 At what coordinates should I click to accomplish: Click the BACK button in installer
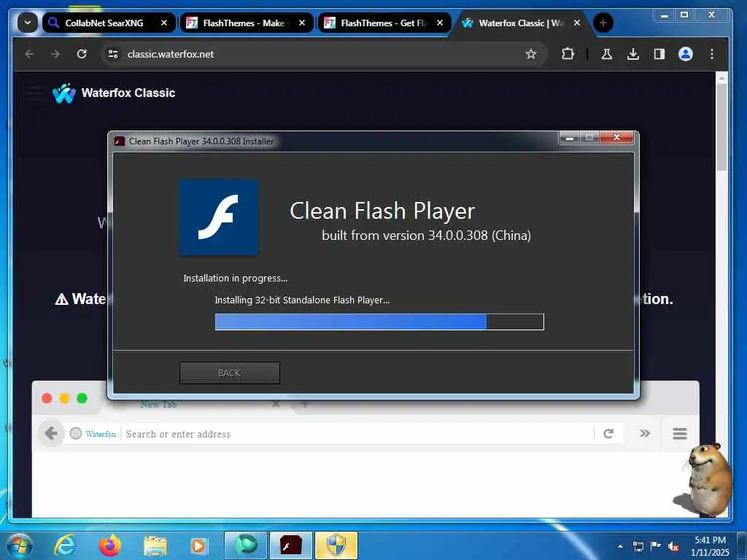(x=229, y=373)
